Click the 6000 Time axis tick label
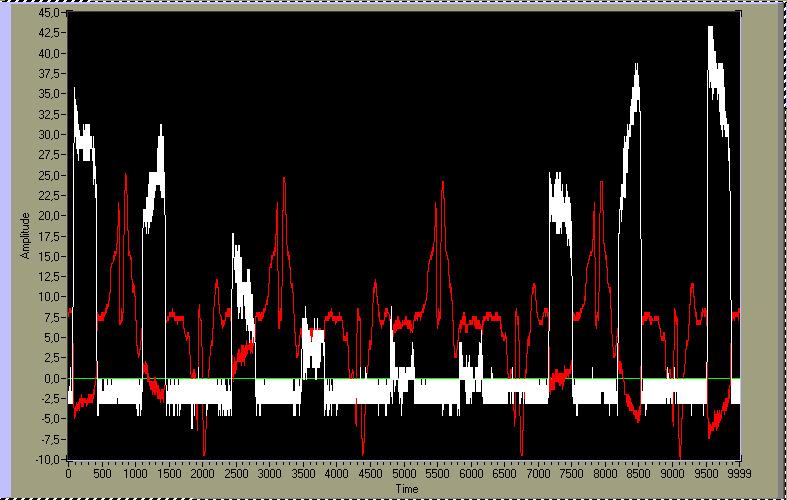Screen dimensions: 787x500 point(471,473)
